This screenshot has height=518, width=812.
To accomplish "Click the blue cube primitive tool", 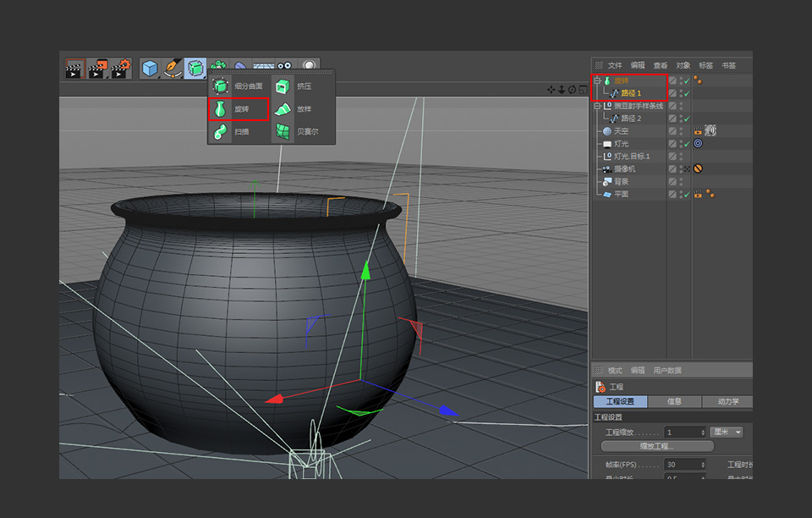I will pos(151,68).
